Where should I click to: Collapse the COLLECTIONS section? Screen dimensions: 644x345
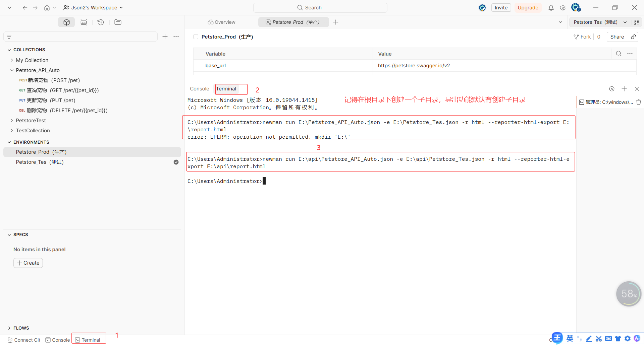click(9, 50)
